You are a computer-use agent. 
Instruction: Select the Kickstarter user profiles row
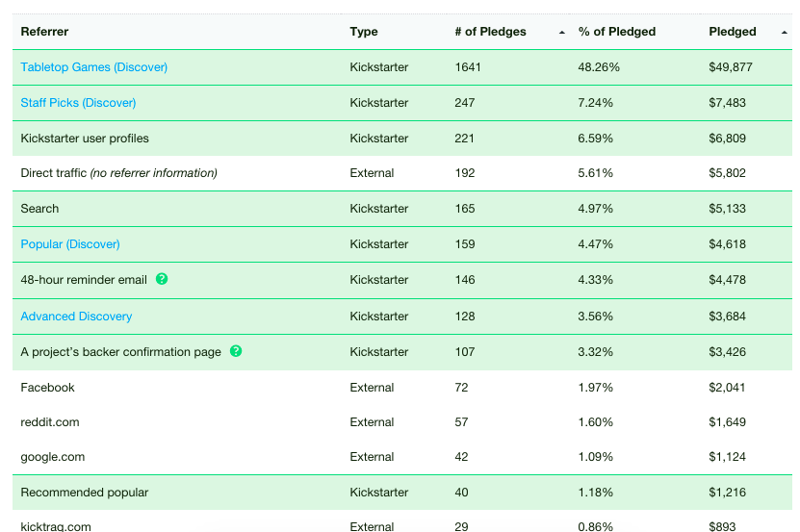(x=402, y=139)
